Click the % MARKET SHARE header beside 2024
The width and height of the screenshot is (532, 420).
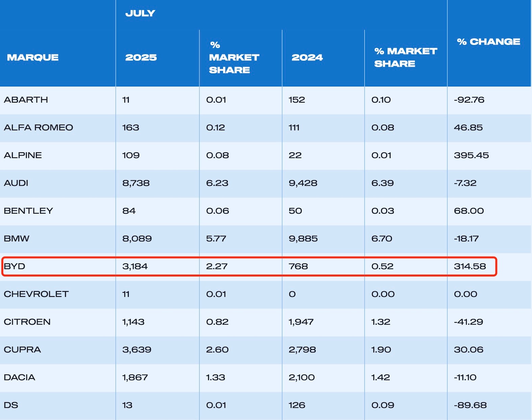pyautogui.click(x=406, y=57)
